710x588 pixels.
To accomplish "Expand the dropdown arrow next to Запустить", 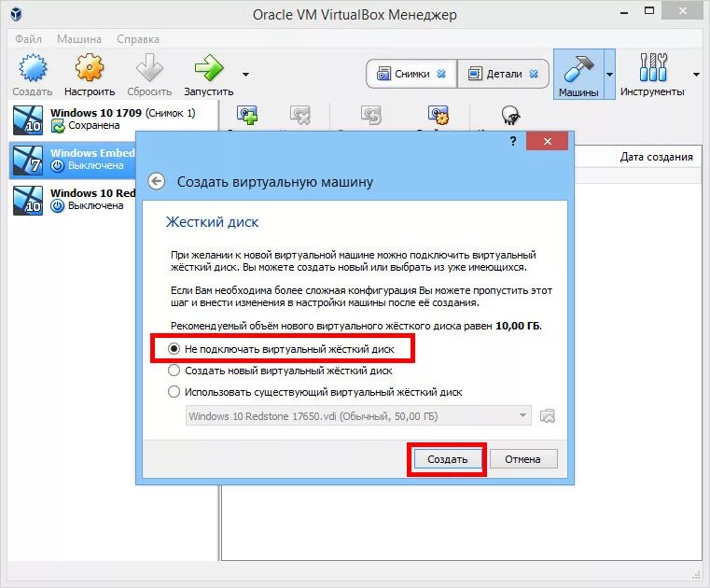I will (x=246, y=75).
